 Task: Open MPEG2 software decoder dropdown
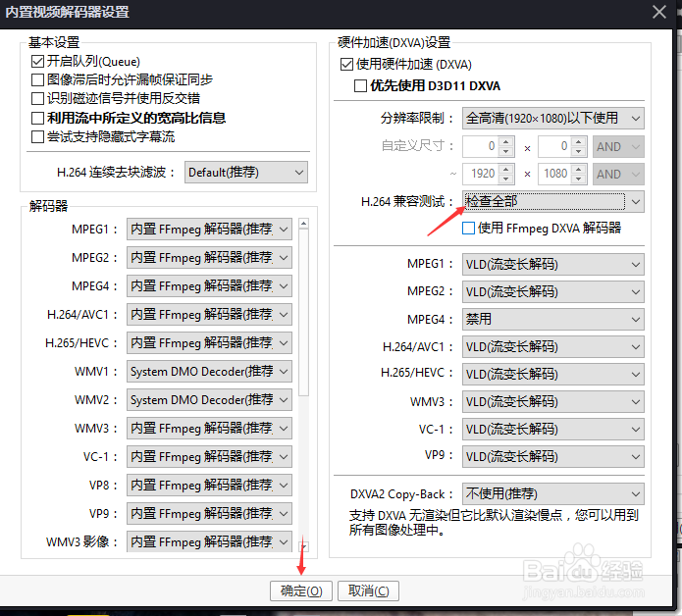209,258
